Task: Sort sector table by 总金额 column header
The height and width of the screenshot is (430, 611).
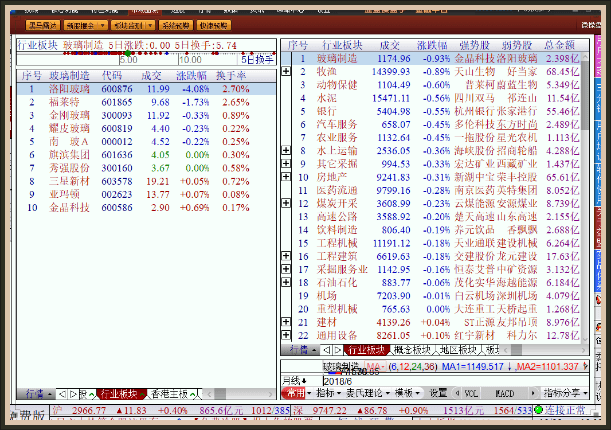Action: pyautogui.click(x=560, y=45)
